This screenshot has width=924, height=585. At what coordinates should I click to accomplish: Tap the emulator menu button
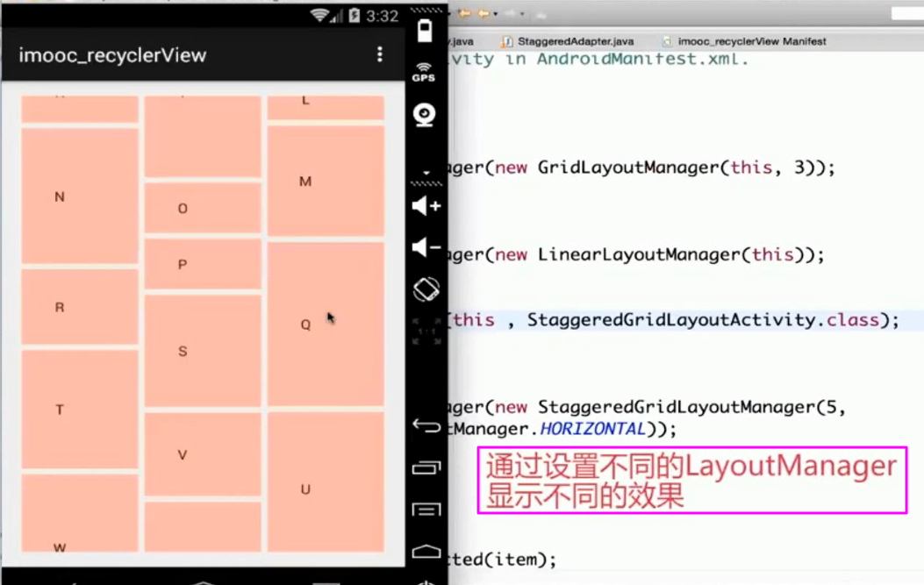click(426, 510)
